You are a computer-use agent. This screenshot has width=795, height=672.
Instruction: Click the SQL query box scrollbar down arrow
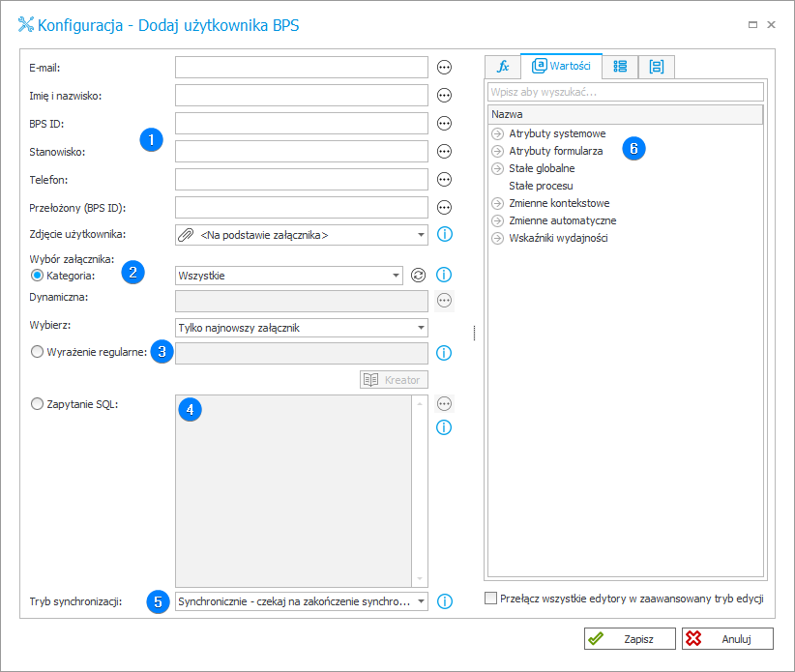[x=420, y=579]
